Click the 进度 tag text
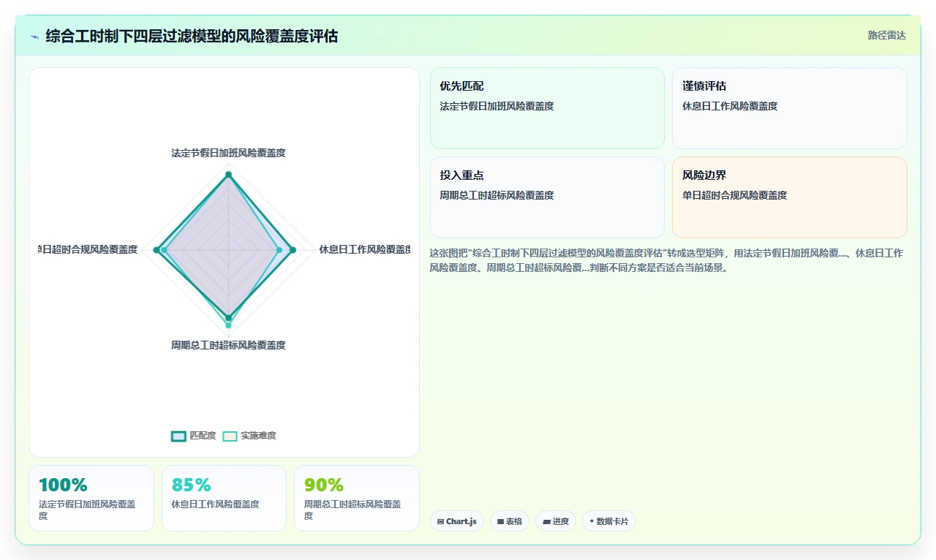The image size is (936, 560). 561,521
